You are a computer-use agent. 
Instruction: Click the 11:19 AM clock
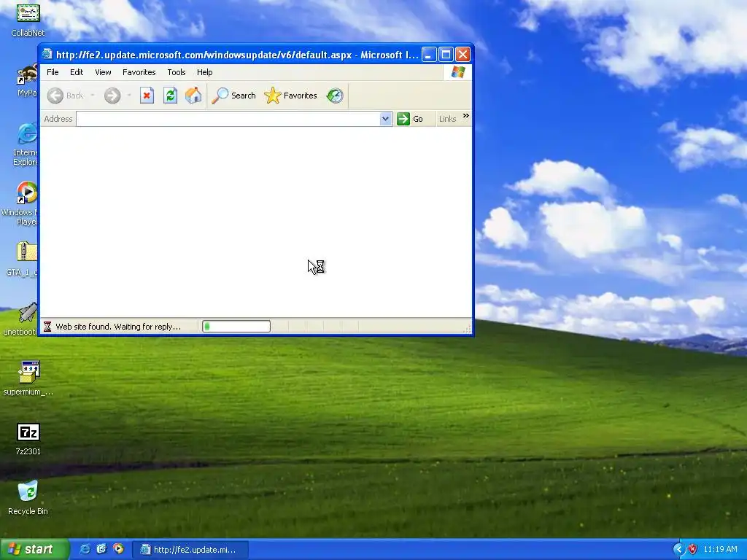pos(720,550)
